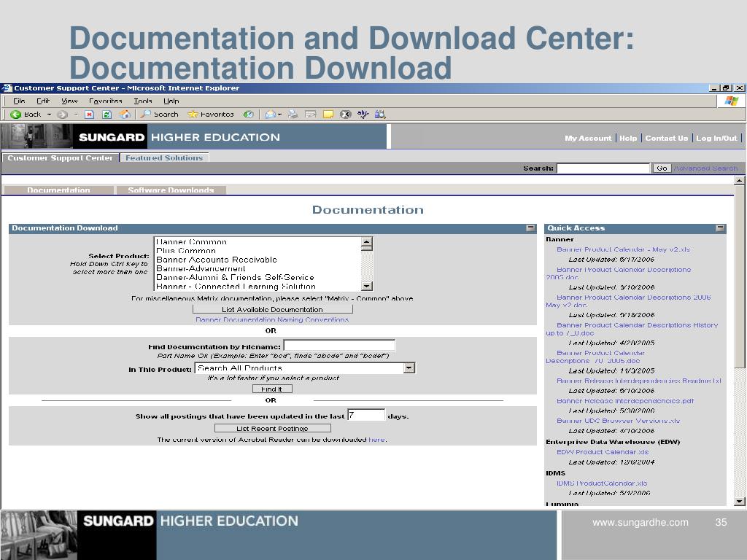Click the Internet Explorer icon in title bar
Image resolution: width=747 pixels, height=560 pixels.
click(x=7, y=88)
